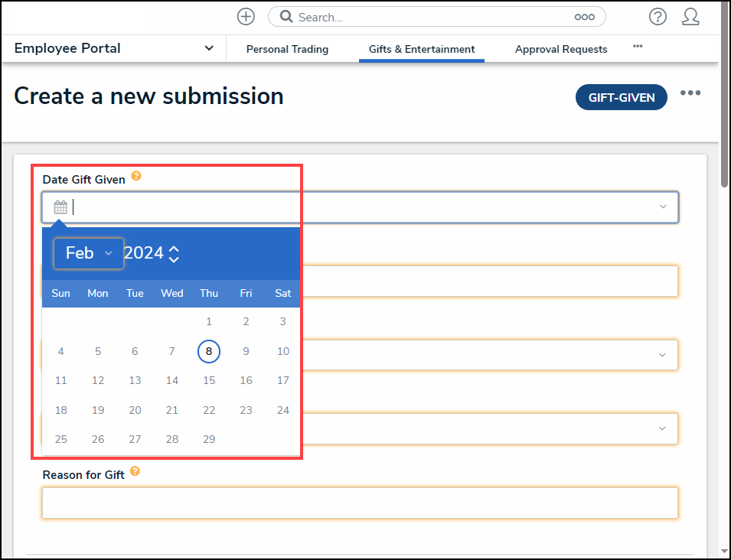Click the year 2024 stepper arrows
The height and width of the screenshot is (560, 731).
pyautogui.click(x=175, y=253)
